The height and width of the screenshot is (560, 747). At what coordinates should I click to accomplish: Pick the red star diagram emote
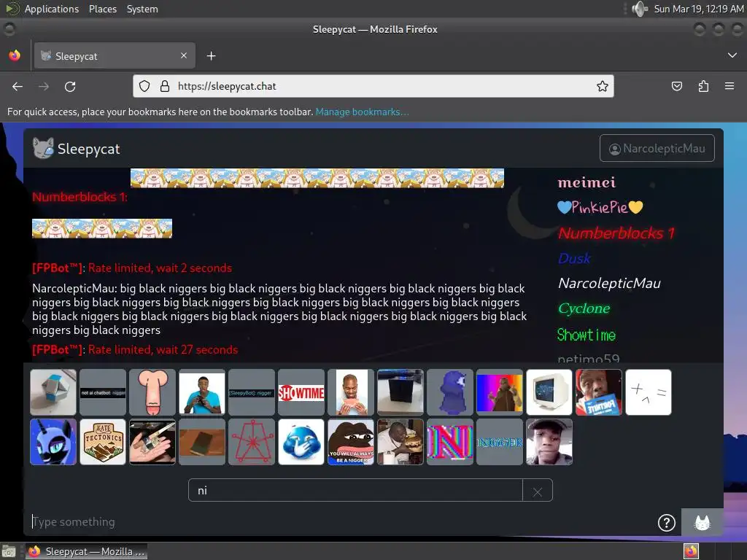tap(252, 442)
